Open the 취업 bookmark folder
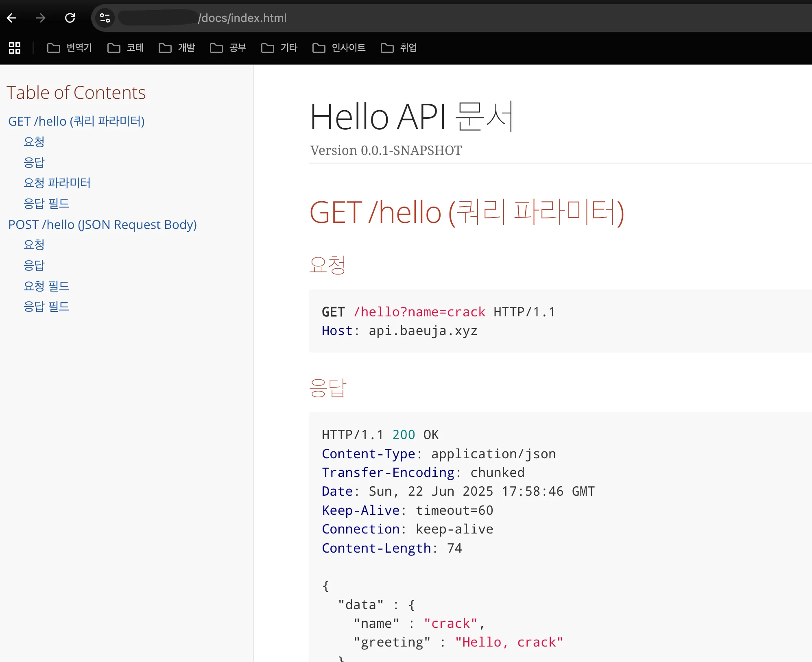 coord(399,48)
